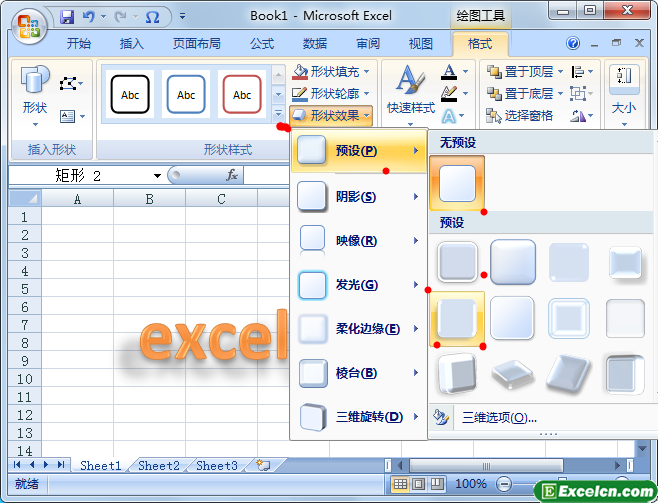
Task: Switch to Sheet3 tab
Action: (217, 466)
